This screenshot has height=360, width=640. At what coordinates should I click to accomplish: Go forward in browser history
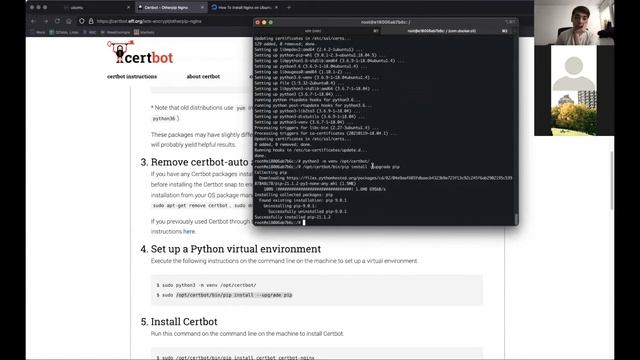point(46,21)
